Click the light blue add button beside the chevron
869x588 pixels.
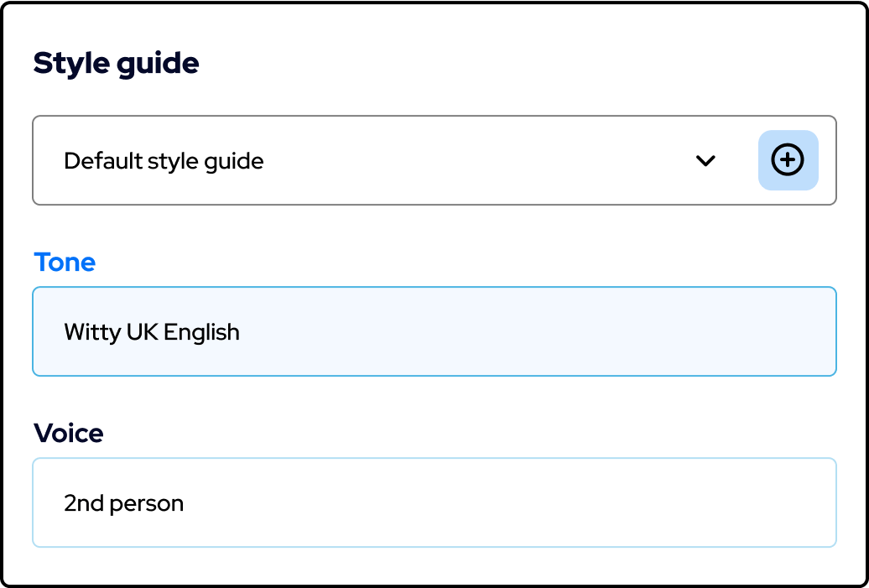pyautogui.click(x=788, y=160)
